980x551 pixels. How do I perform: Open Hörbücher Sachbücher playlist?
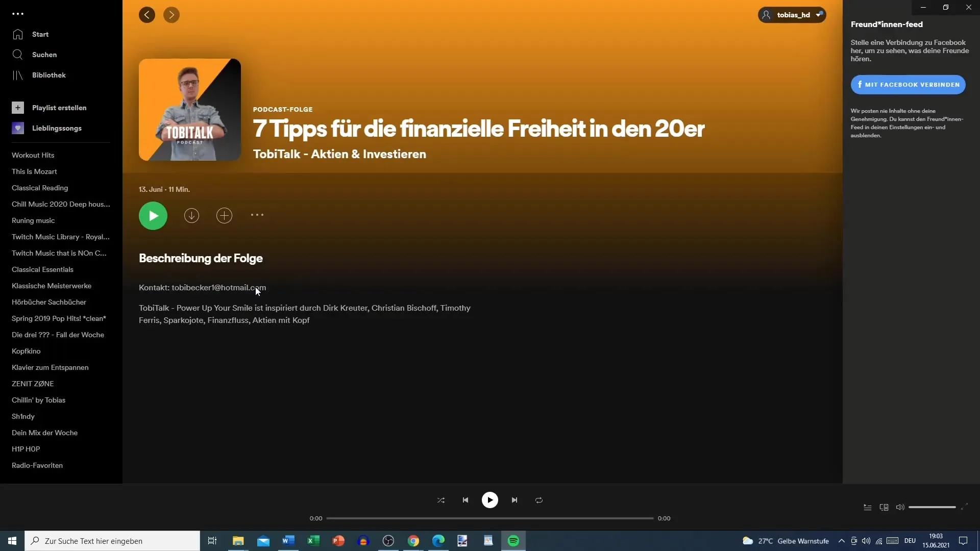tap(49, 302)
